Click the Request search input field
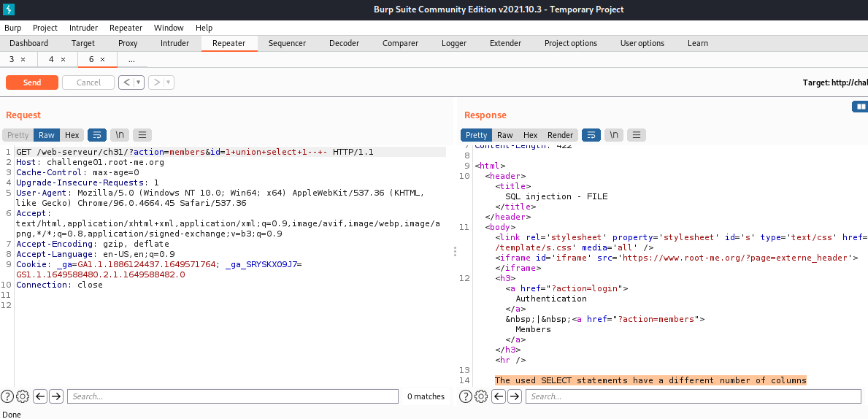This screenshot has width=868, height=419. (x=232, y=396)
